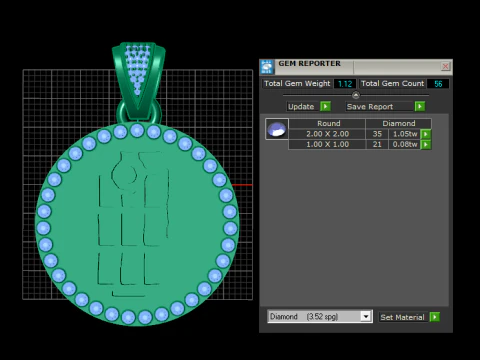Click the 0.08tw weight cell

click(x=405, y=144)
